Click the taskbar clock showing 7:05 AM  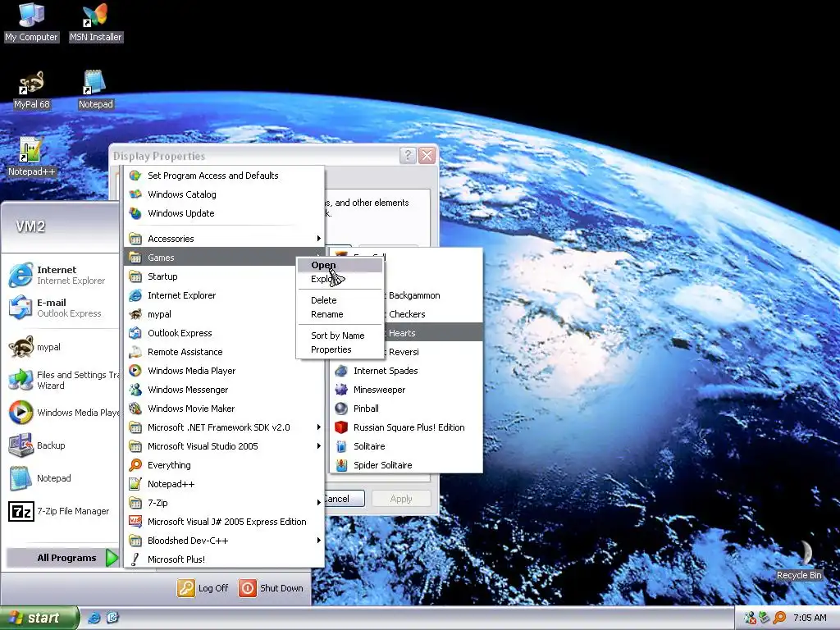(810, 618)
